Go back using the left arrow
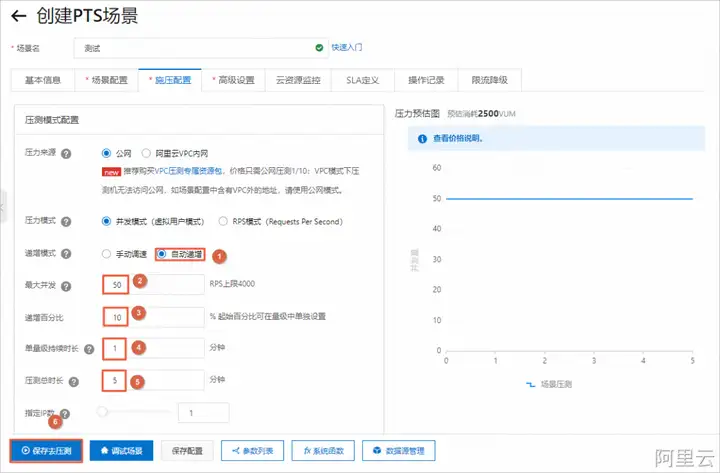720x473 pixels. (19, 16)
